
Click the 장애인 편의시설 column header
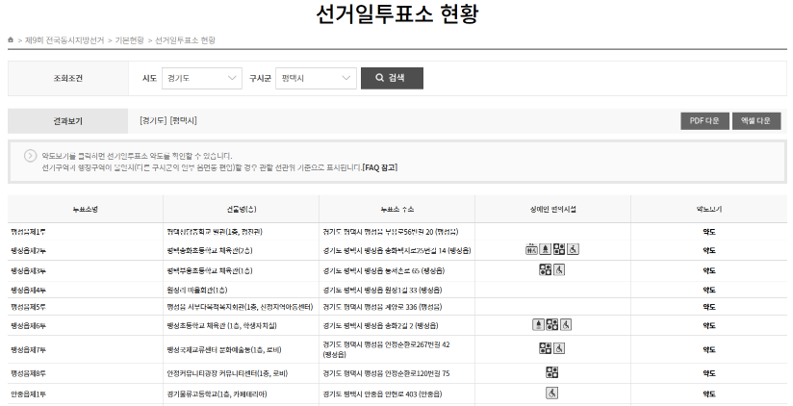click(553, 209)
